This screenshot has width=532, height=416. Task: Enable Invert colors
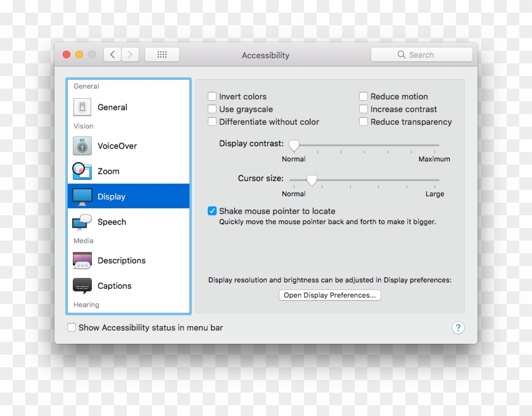212,96
